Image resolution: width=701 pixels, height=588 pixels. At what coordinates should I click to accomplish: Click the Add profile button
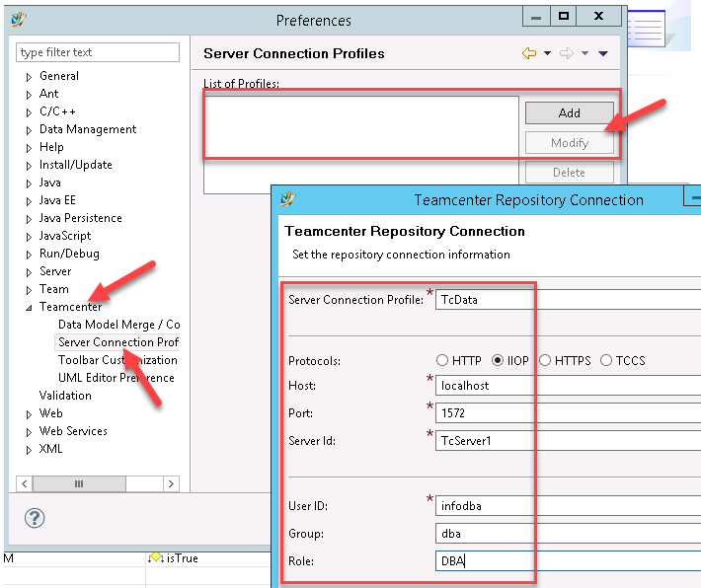click(569, 113)
